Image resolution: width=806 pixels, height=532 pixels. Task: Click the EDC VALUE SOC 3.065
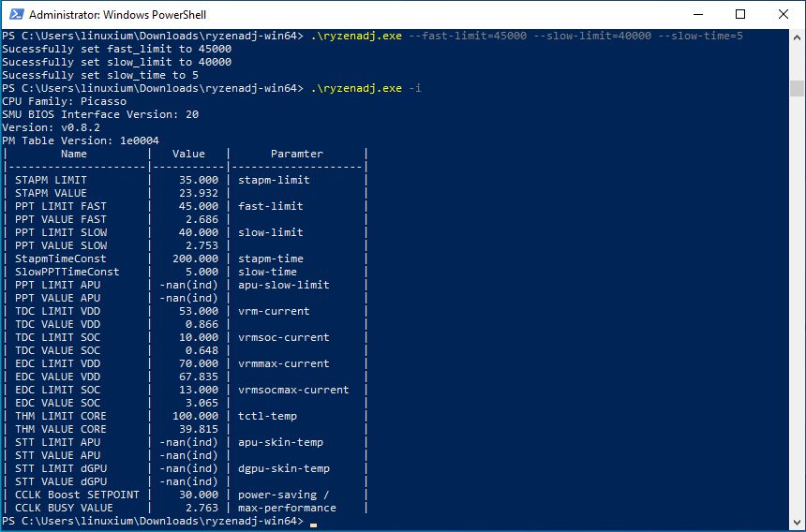click(x=202, y=403)
